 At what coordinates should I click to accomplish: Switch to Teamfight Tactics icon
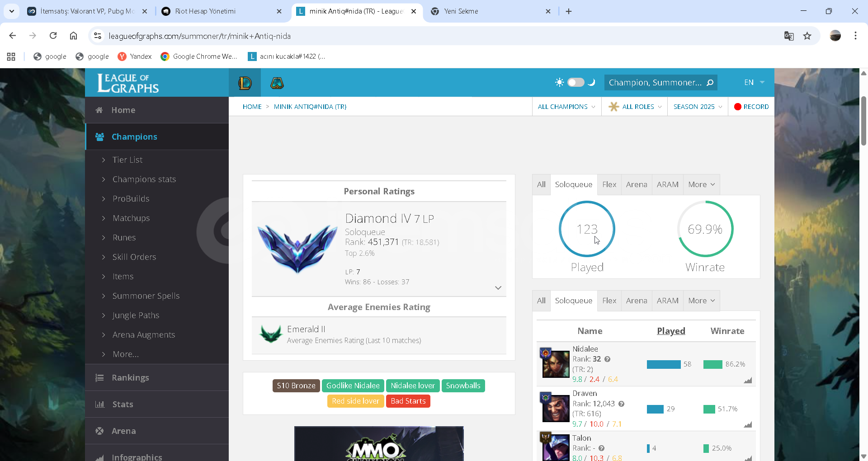click(277, 83)
